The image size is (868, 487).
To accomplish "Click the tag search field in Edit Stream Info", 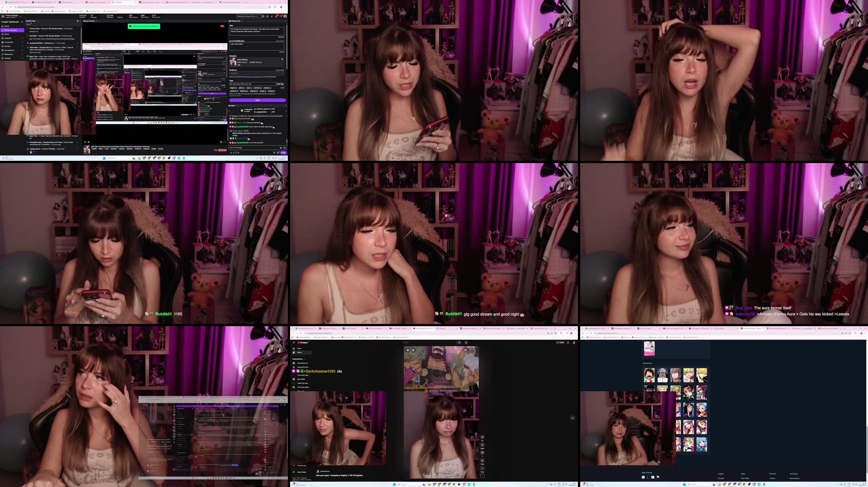I will click(252, 84).
